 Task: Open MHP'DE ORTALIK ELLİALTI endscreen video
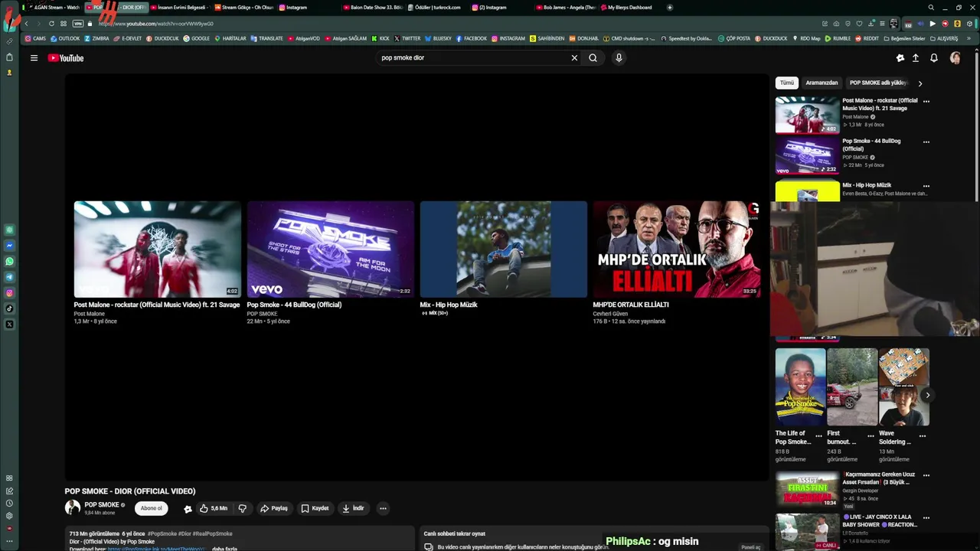click(677, 249)
